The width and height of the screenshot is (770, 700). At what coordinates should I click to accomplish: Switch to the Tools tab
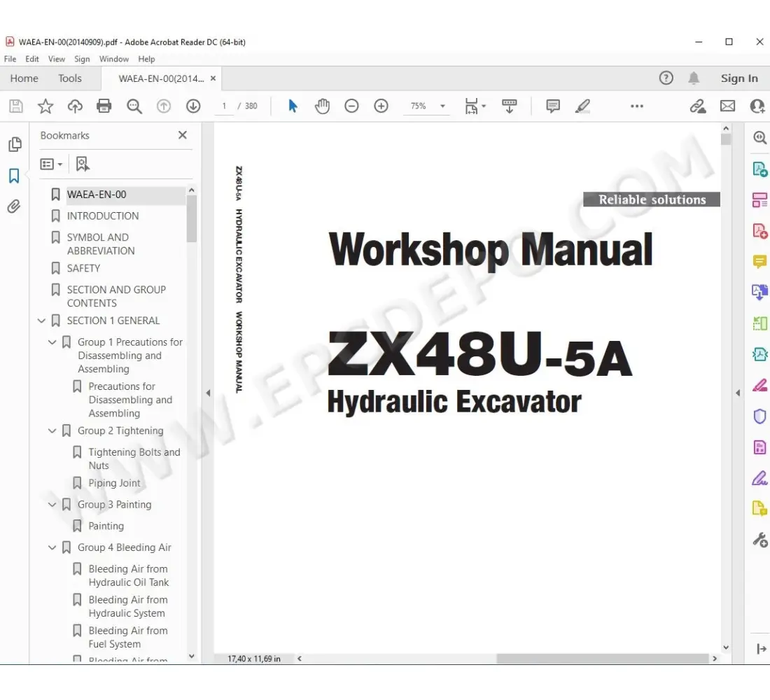(70, 78)
